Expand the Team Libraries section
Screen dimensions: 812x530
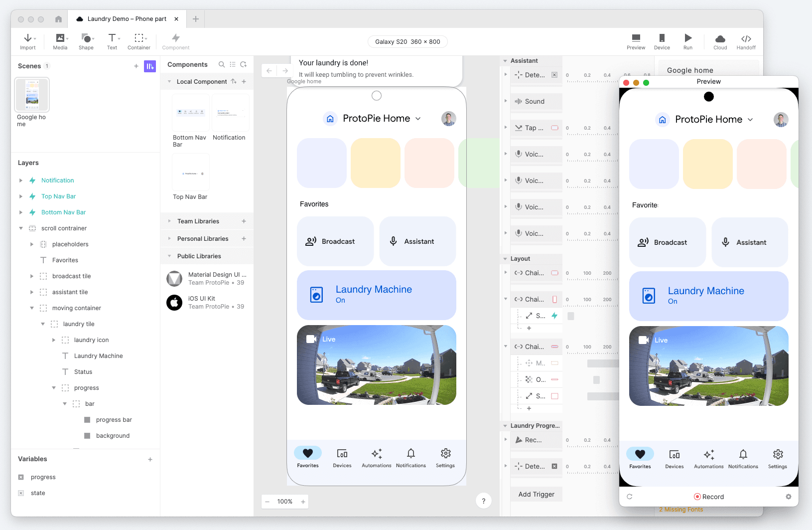click(169, 221)
